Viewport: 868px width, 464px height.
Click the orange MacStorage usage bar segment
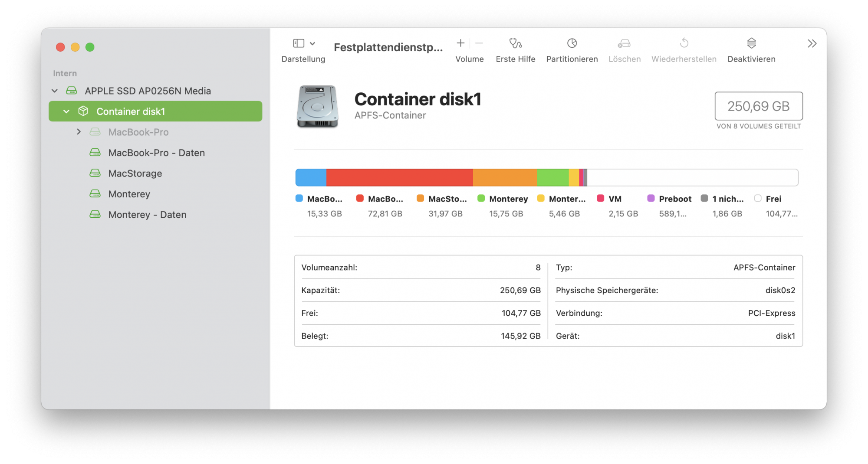(x=505, y=177)
